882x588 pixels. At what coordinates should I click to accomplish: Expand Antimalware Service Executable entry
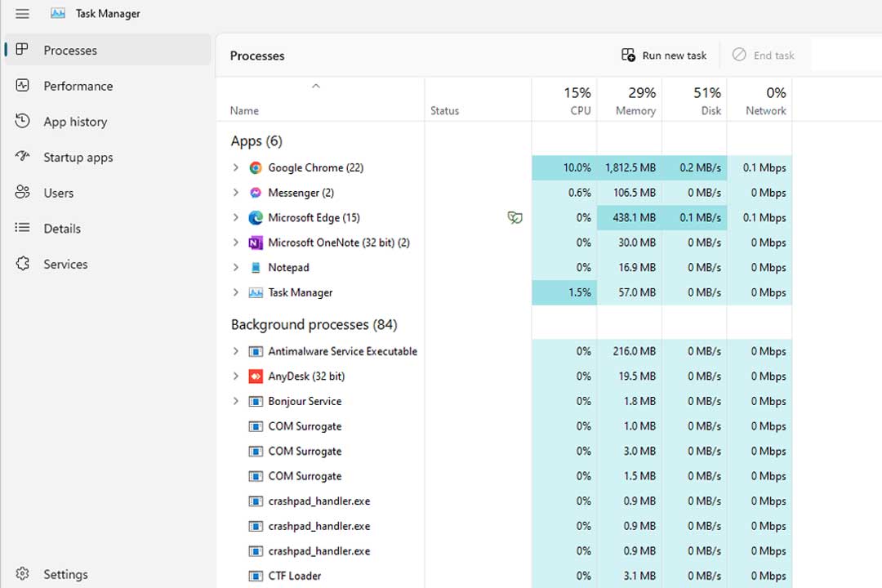pos(236,351)
